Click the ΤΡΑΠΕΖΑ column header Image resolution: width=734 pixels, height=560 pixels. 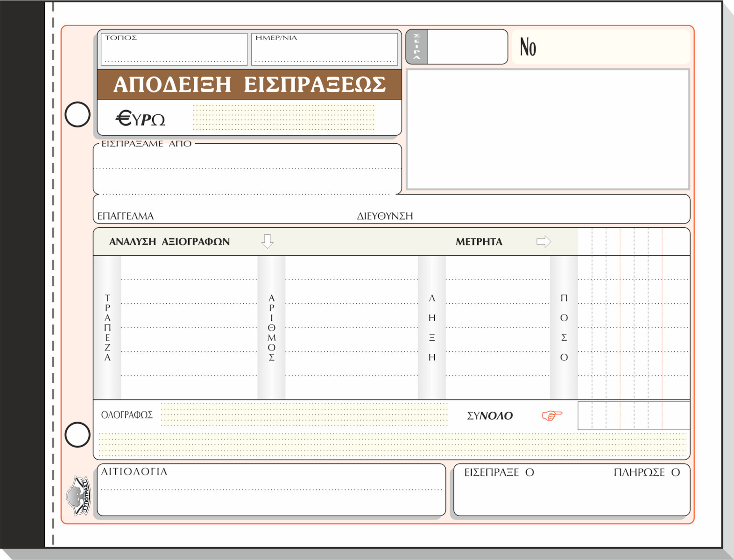point(107,328)
